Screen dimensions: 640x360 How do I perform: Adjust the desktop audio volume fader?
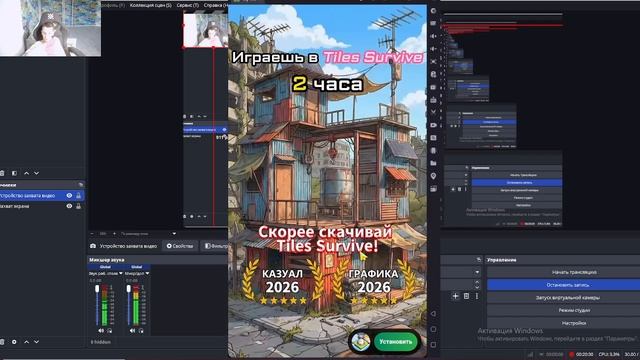[x=97, y=289]
